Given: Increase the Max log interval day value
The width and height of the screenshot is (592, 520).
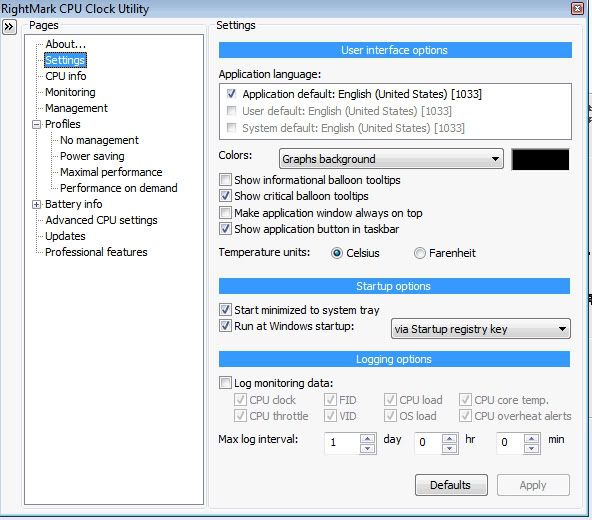Looking at the screenshot, I should [x=367, y=438].
